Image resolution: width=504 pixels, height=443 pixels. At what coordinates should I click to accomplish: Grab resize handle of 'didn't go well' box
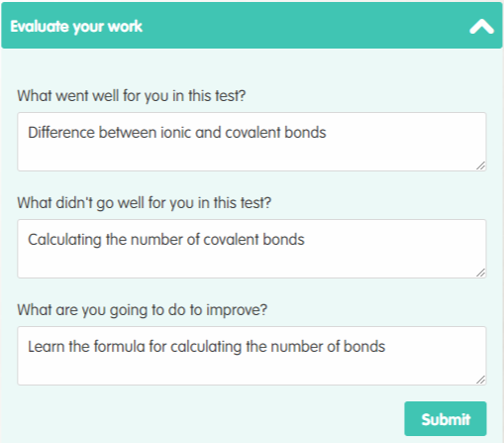click(x=481, y=273)
